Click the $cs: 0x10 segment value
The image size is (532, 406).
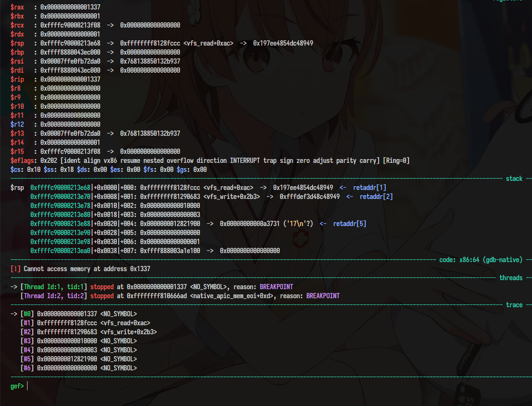(x=26, y=170)
